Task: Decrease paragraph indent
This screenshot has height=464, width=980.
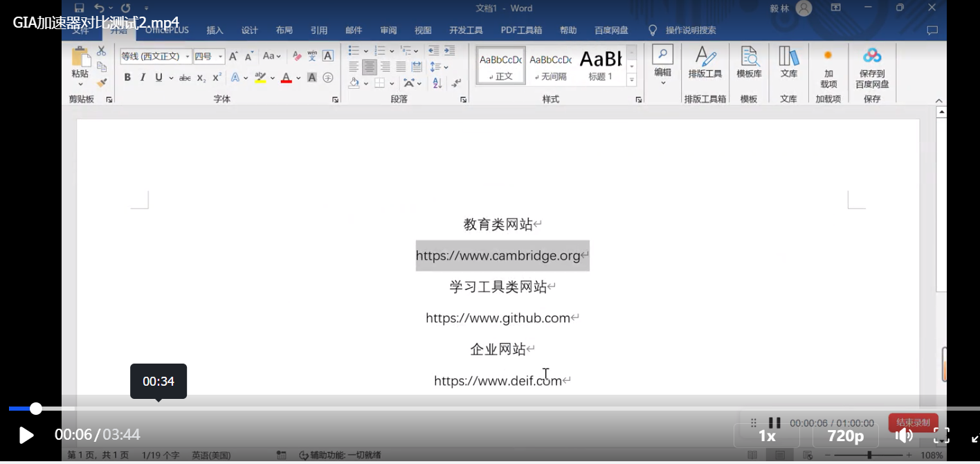Action: pos(434,51)
